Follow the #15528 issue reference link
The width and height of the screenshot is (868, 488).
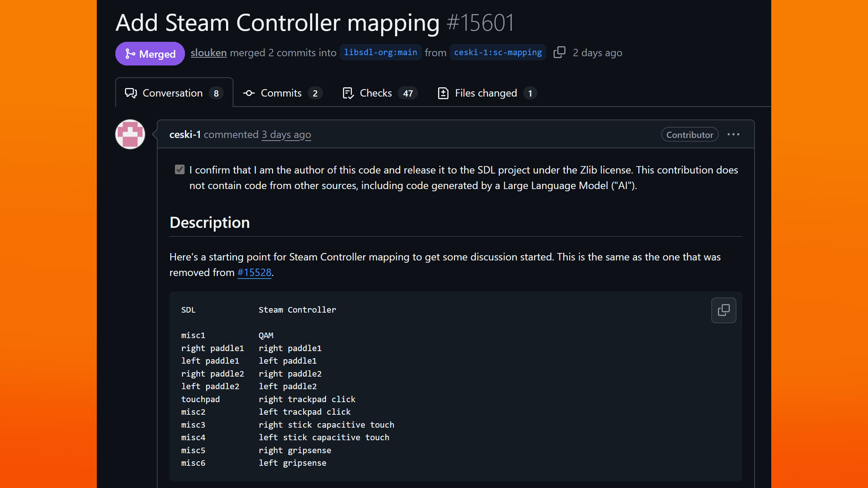click(254, 272)
